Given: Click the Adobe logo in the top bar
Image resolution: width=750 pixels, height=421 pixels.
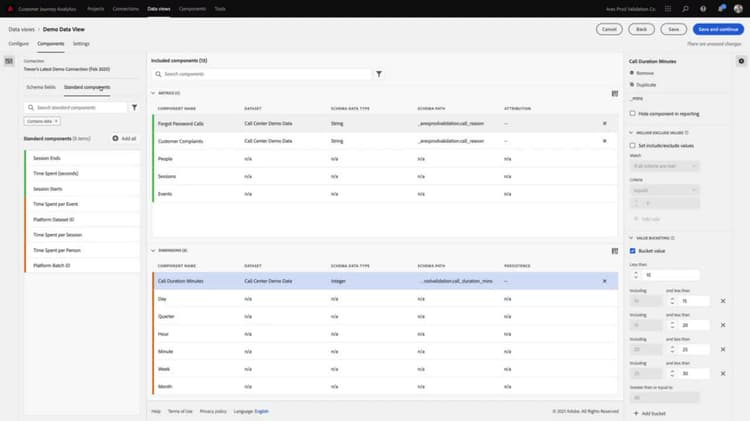Looking at the screenshot, I should pos(11,9).
